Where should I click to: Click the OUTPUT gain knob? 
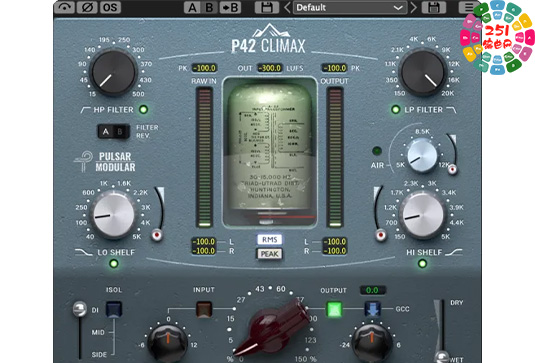[x=372, y=343]
